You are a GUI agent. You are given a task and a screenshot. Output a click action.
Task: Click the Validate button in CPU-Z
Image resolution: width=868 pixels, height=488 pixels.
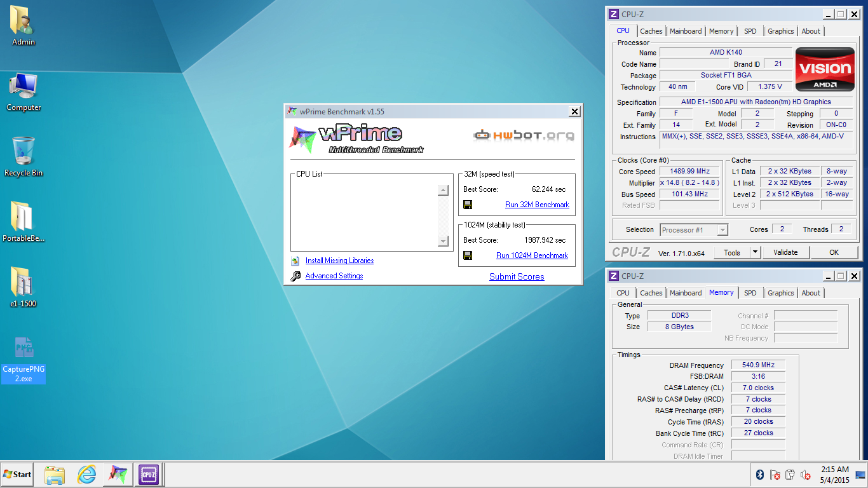pyautogui.click(x=785, y=252)
